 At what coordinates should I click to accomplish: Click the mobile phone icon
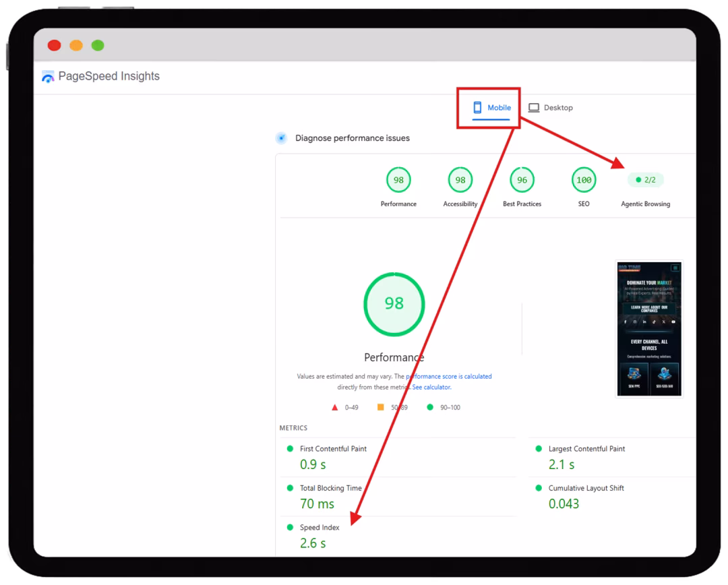[477, 108]
